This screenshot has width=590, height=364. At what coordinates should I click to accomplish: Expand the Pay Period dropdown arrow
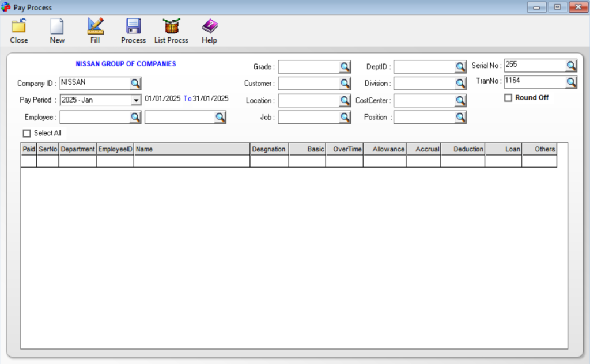pyautogui.click(x=136, y=100)
